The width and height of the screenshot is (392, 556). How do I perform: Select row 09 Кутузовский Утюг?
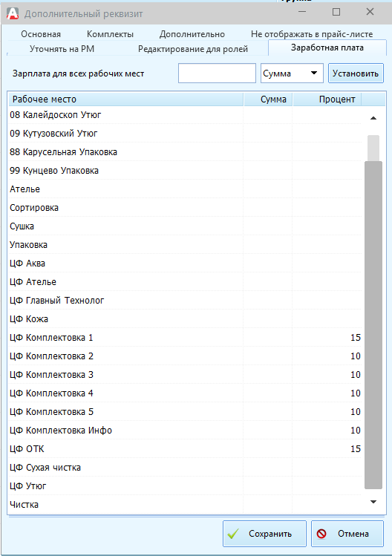[x=185, y=134]
